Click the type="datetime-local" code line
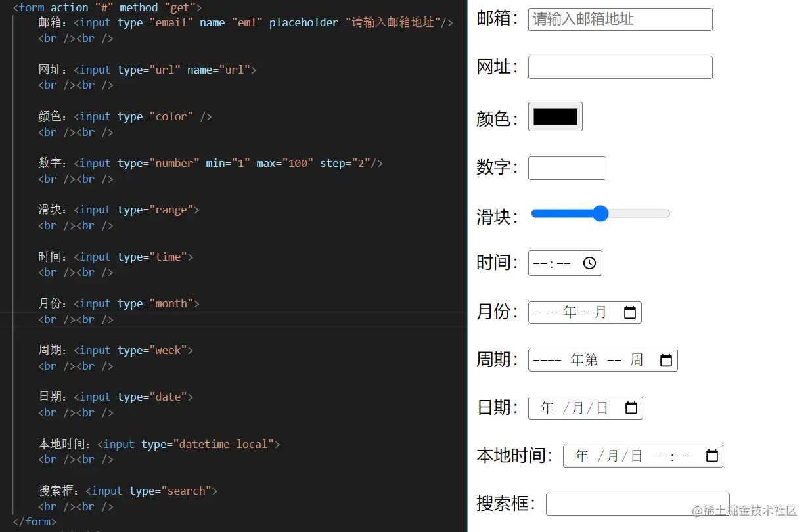The image size is (812, 532). [159, 444]
